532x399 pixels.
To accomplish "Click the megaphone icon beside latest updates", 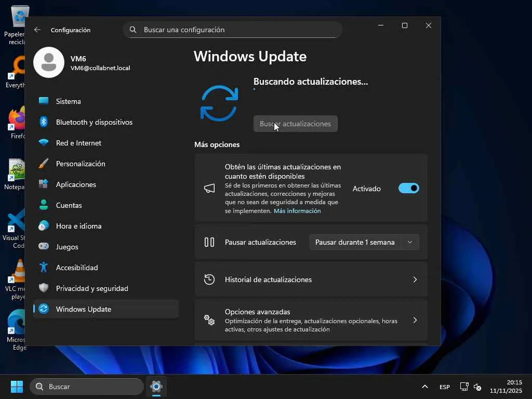I will (x=209, y=188).
